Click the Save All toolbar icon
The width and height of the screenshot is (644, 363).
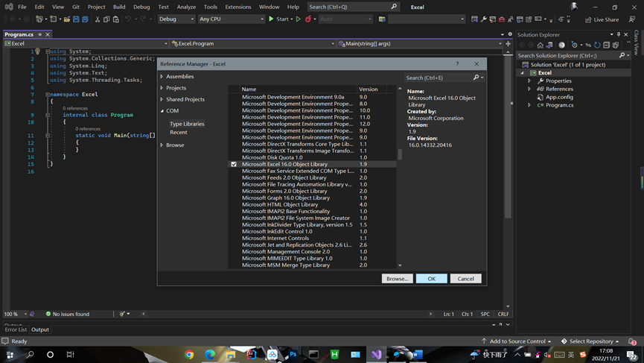[85, 19]
